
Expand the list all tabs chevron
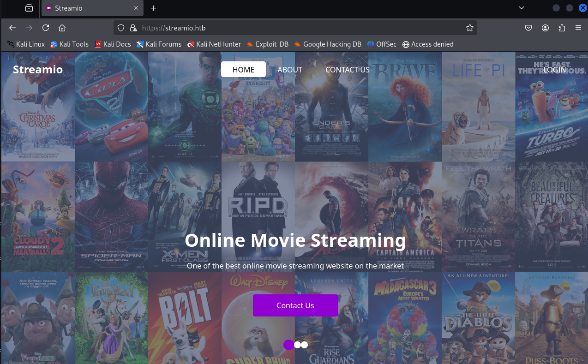[x=522, y=8]
